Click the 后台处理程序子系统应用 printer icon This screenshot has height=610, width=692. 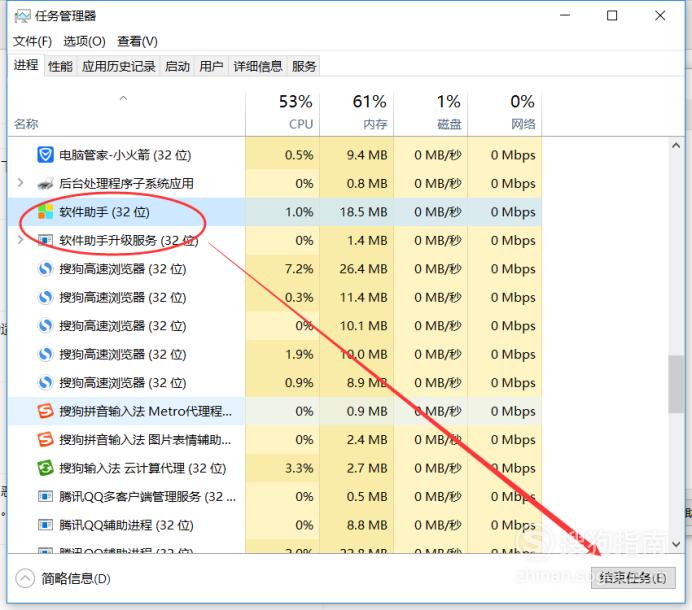click(45, 183)
